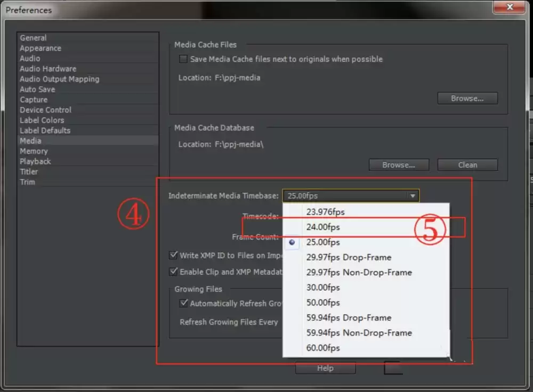Choose 50.00fps from timebase list
Viewport: 533px width, 392px height.
(x=366, y=303)
